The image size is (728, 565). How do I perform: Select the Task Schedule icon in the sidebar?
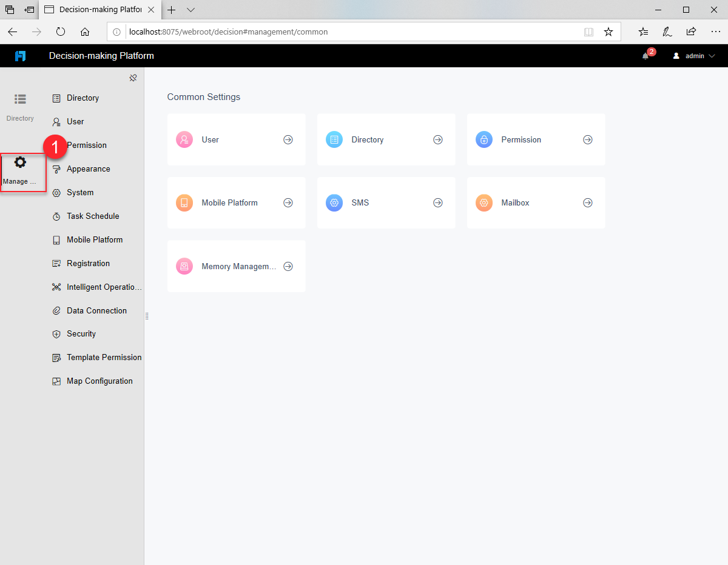click(56, 216)
